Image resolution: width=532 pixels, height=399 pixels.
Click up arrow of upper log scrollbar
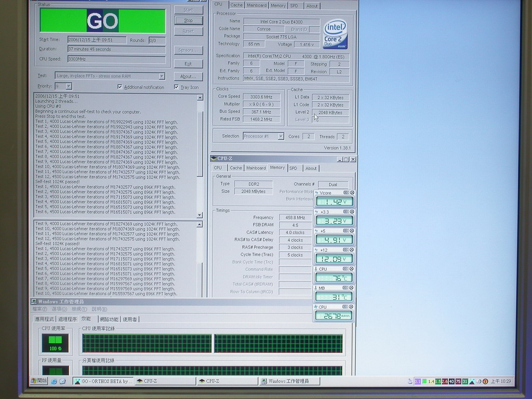coord(200,98)
